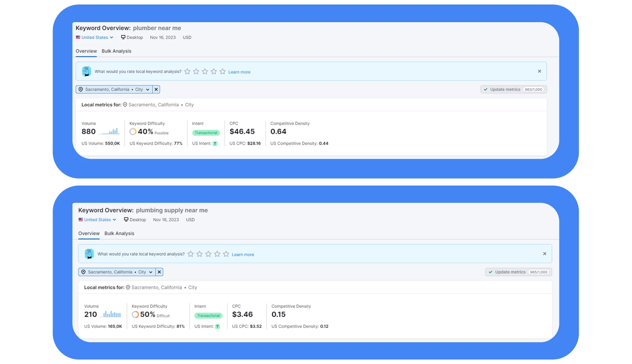Click the mascot icon in plumbing supply banner
This screenshot has height=364, width=632.
pyautogui.click(x=89, y=254)
